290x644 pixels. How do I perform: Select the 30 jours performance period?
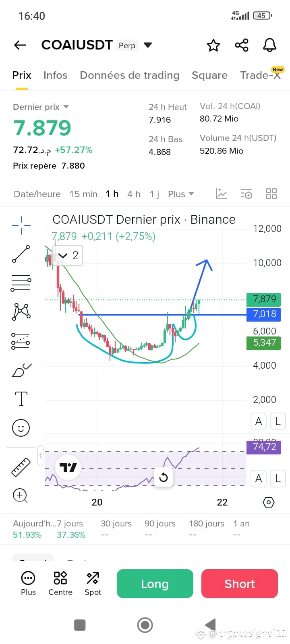point(116,529)
